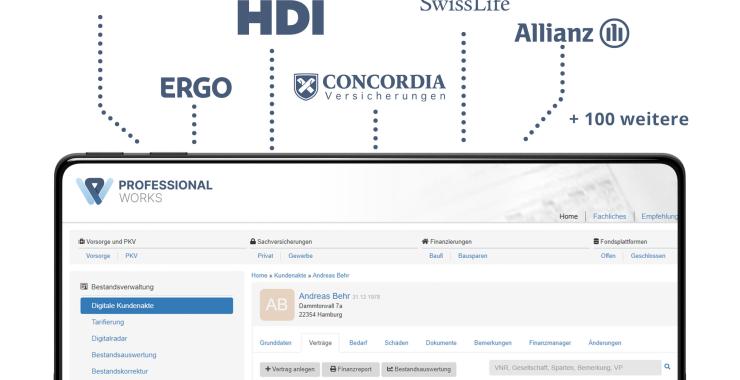Click the search magnifier icon
Screen dimensions: 740x380
[x=667, y=367]
